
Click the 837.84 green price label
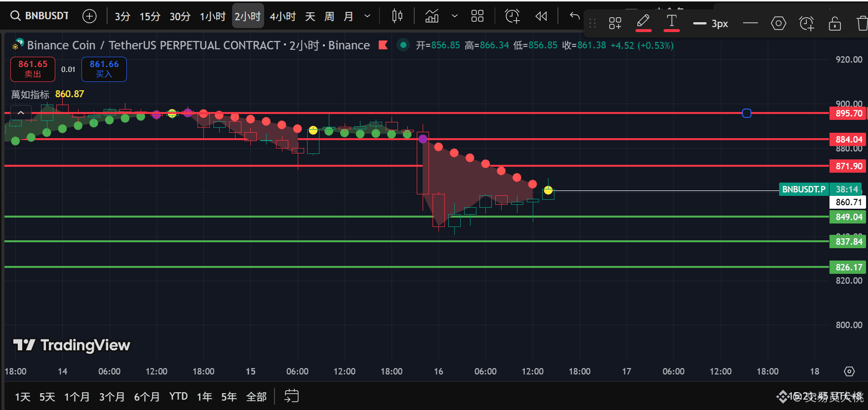848,242
